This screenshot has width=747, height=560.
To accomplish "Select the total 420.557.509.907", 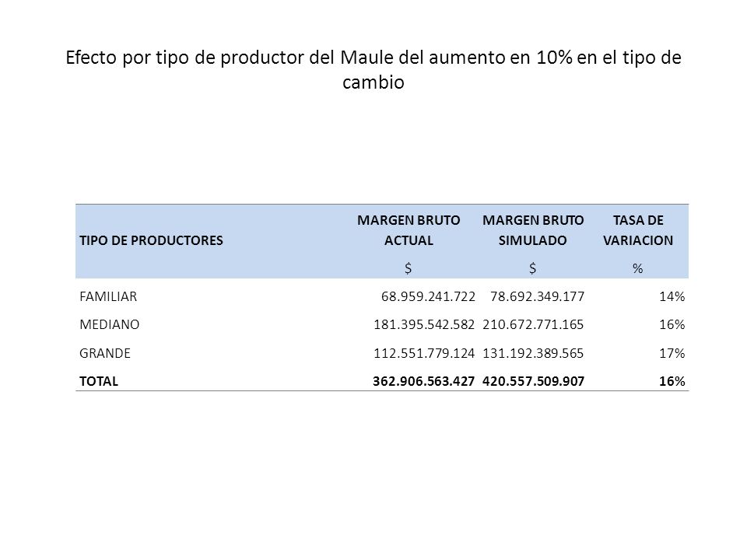I will pyautogui.click(x=533, y=381).
